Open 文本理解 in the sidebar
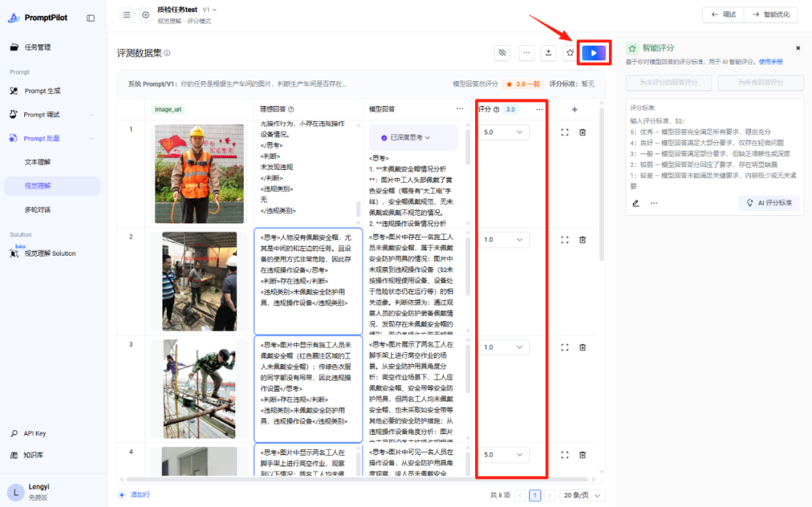 38,162
